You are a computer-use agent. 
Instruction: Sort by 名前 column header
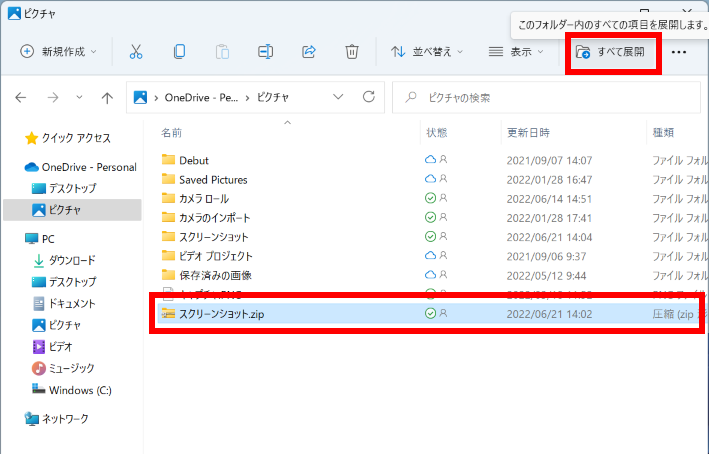171,133
